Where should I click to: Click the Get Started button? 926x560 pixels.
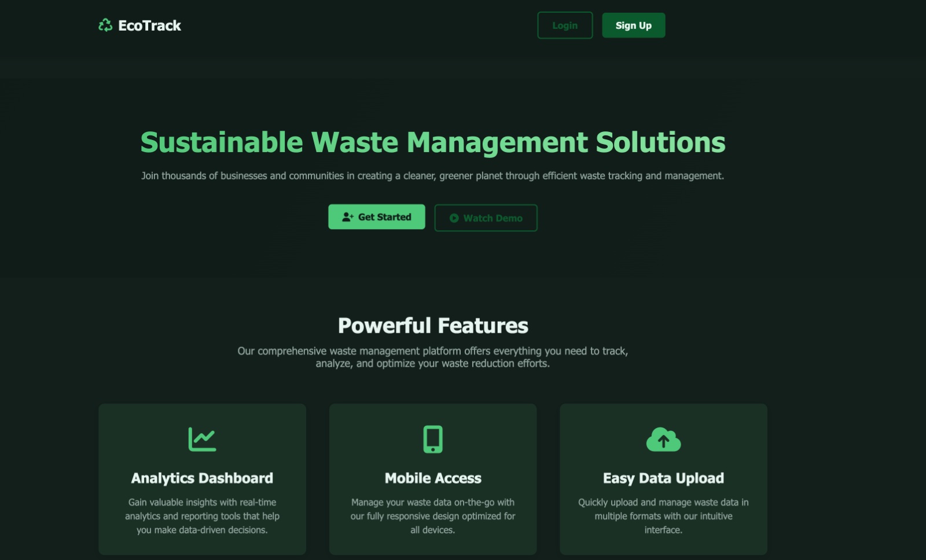click(377, 217)
